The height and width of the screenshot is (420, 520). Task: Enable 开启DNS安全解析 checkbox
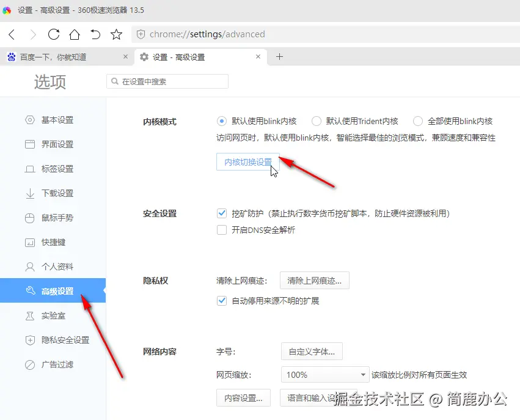coord(222,230)
